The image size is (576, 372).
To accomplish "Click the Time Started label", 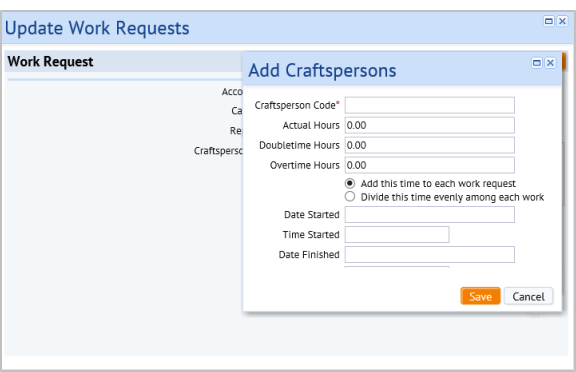I will (x=311, y=234).
